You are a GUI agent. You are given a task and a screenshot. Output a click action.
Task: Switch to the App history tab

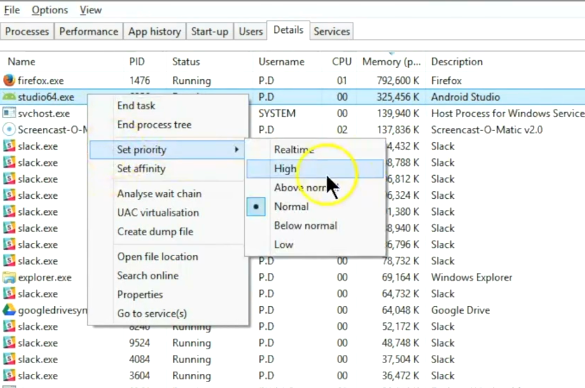pyautogui.click(x=154, y=31)
